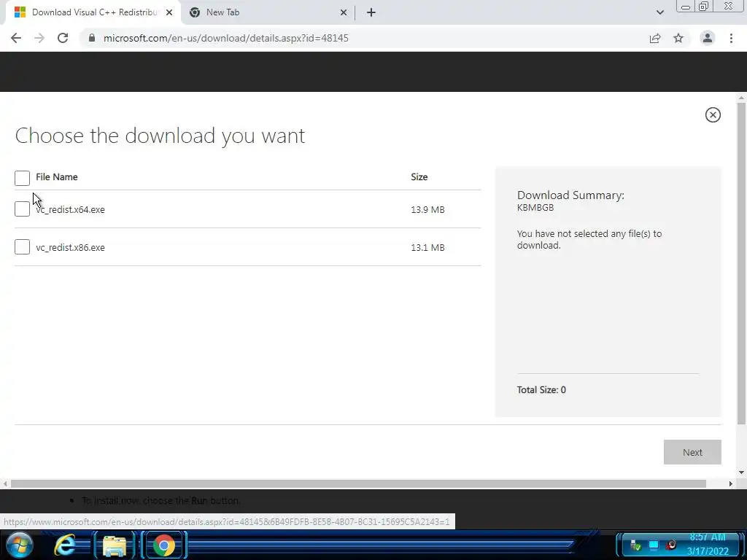Tick the select-all File Name checkbox
The width and height of the screenshot is (747, 560).
tap(22, 178)
